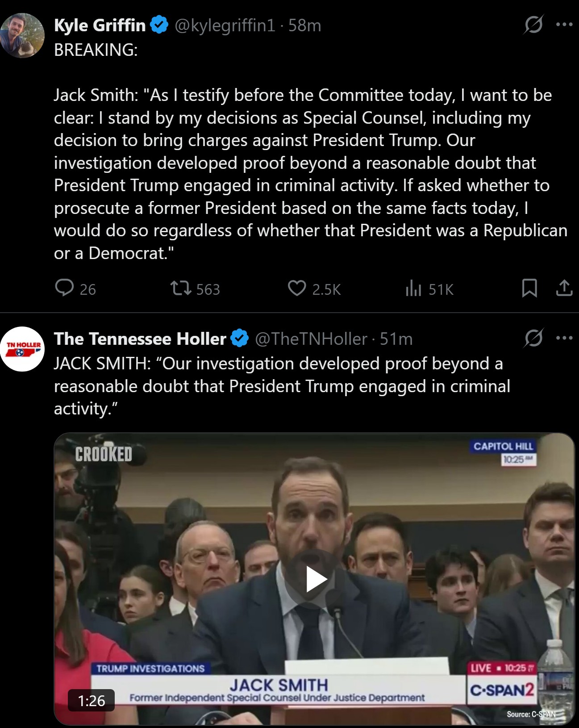Repost Kyle Griffin's tweet with 563 reposts
The width and height of the screenshot is (579, 728).
point(181,288)
